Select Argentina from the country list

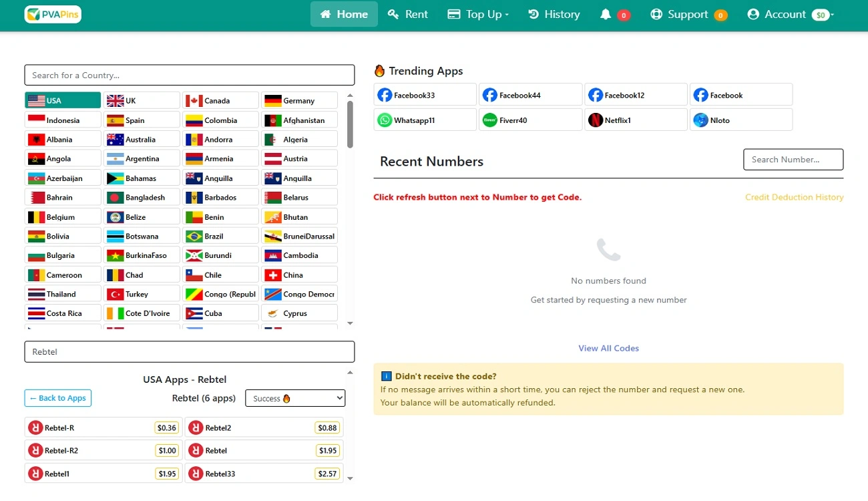pyautogui.click(x=142, y=158)
